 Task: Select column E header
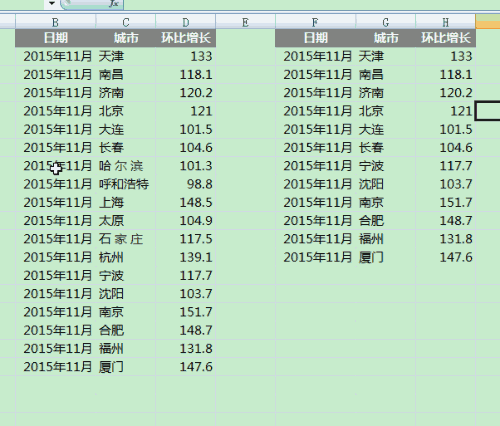[245, 22]
